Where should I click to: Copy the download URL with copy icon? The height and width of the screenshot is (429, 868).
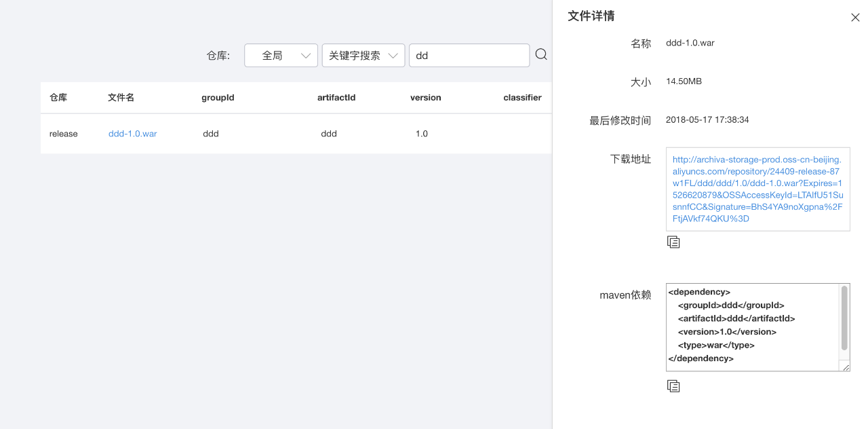[673, 242]
